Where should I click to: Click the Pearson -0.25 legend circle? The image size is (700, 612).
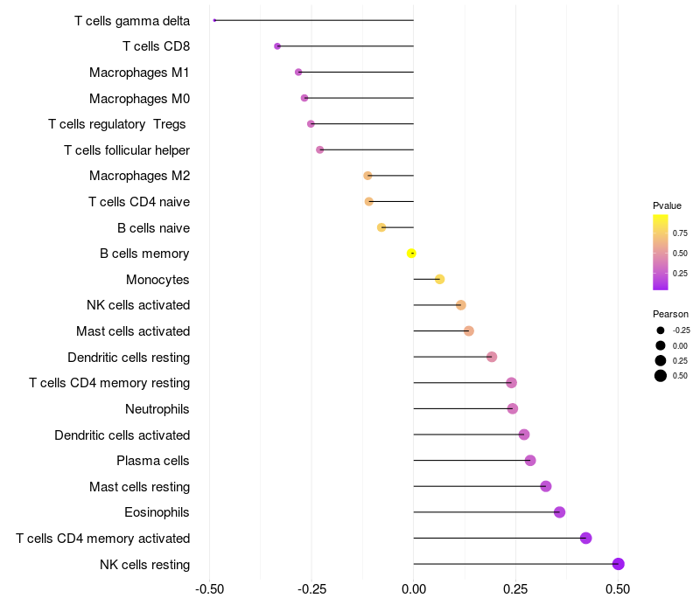(x=661, y=330)
